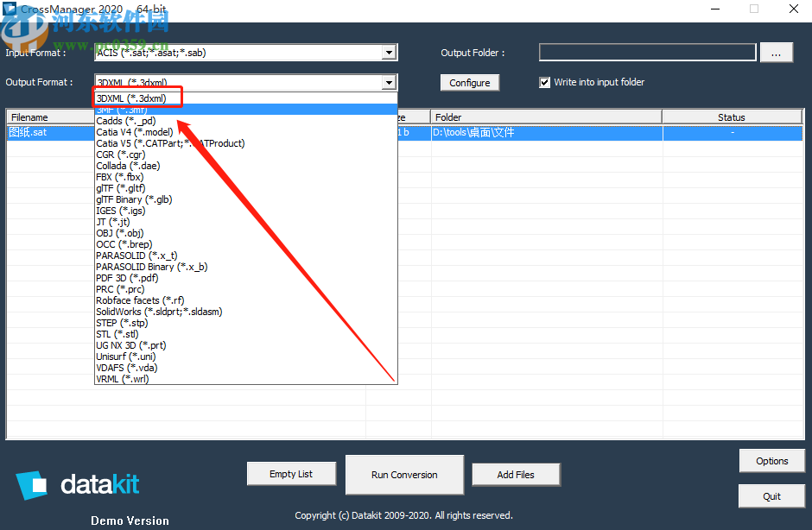812x530 pixels.
Task: Open the Options dialog
Action: 771,460
